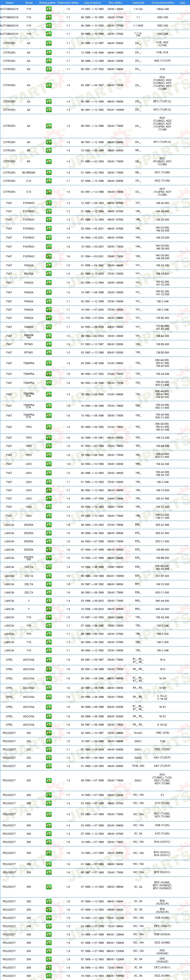Click fuel icon in CITROEN AX KFY (TU3FJ2) row
Viewport: 190px width, 980px height.
point(49,142)
